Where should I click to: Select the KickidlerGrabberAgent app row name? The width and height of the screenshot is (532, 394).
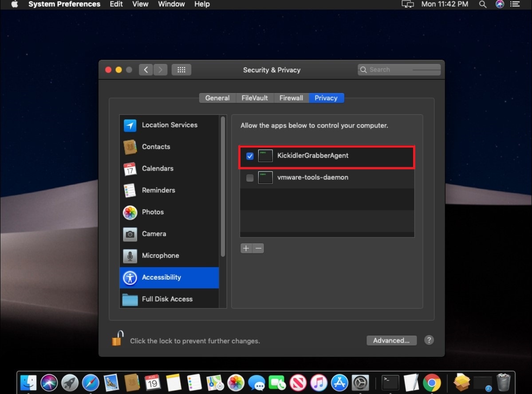312,156
